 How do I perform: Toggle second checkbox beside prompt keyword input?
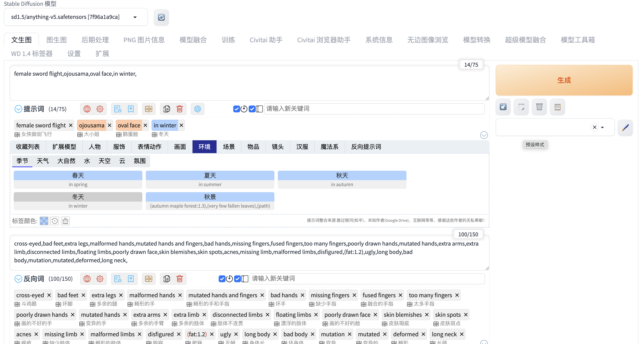[x=252, y=109]
